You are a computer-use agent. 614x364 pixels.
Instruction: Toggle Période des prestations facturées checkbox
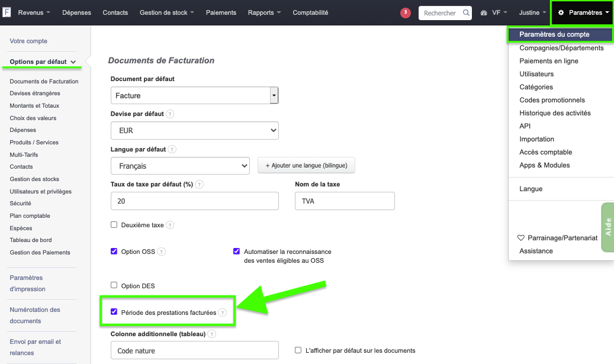[114, 312]
